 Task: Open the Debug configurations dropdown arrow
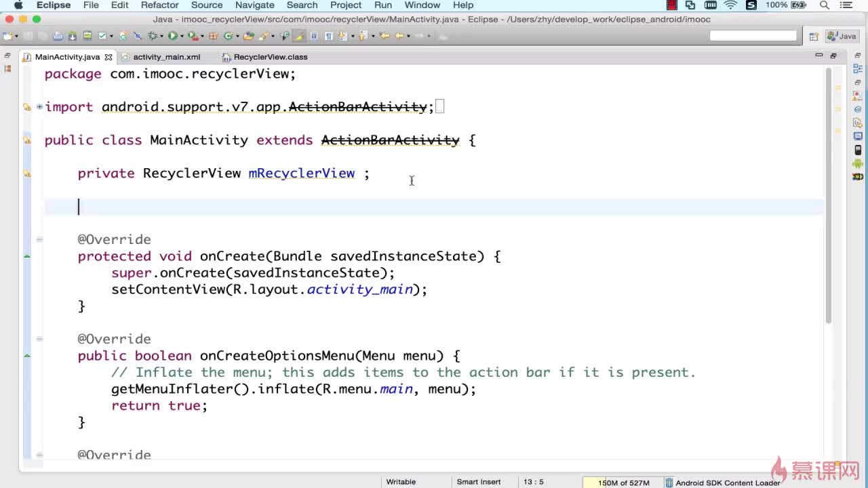tap(161, 37)
